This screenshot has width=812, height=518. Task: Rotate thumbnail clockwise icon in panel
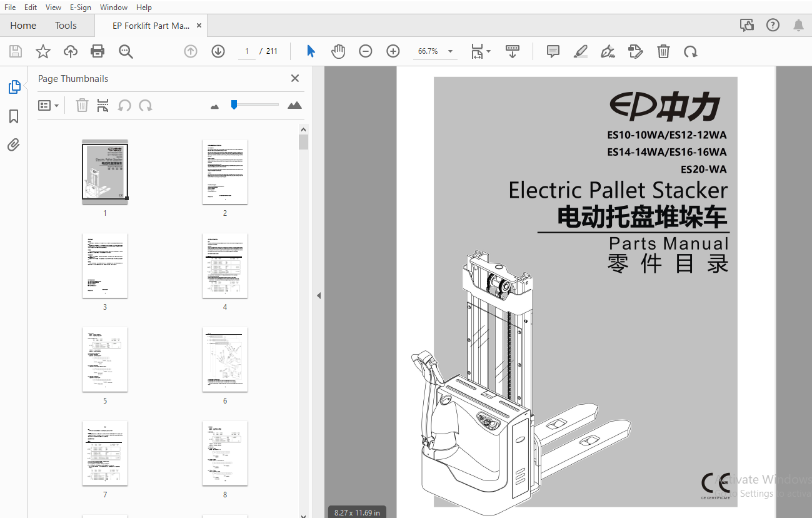tap(146, 105)
